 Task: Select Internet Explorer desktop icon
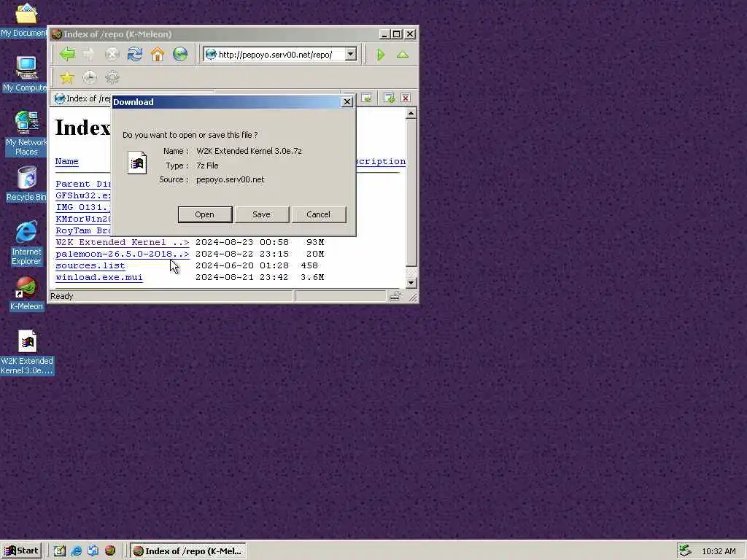point(26,243)
